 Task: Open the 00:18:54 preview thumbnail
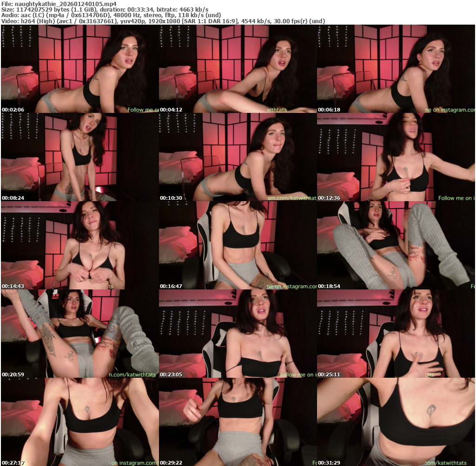[x=396, y=245]
